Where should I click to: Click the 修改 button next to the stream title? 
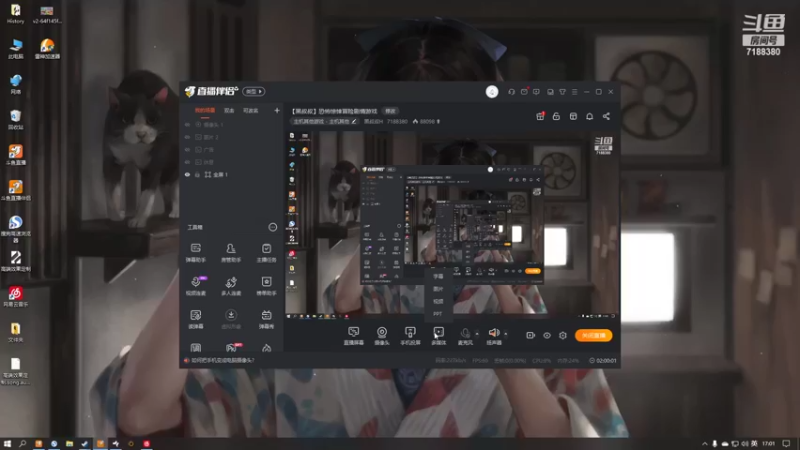click(x=390, y=111)
